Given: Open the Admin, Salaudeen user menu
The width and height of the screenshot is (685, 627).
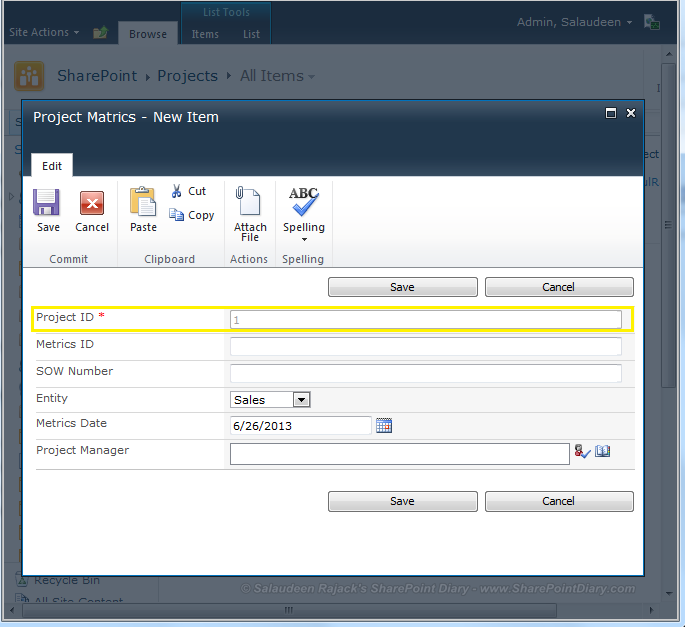Looking at the screenshot, I should [x=574, y=22].
